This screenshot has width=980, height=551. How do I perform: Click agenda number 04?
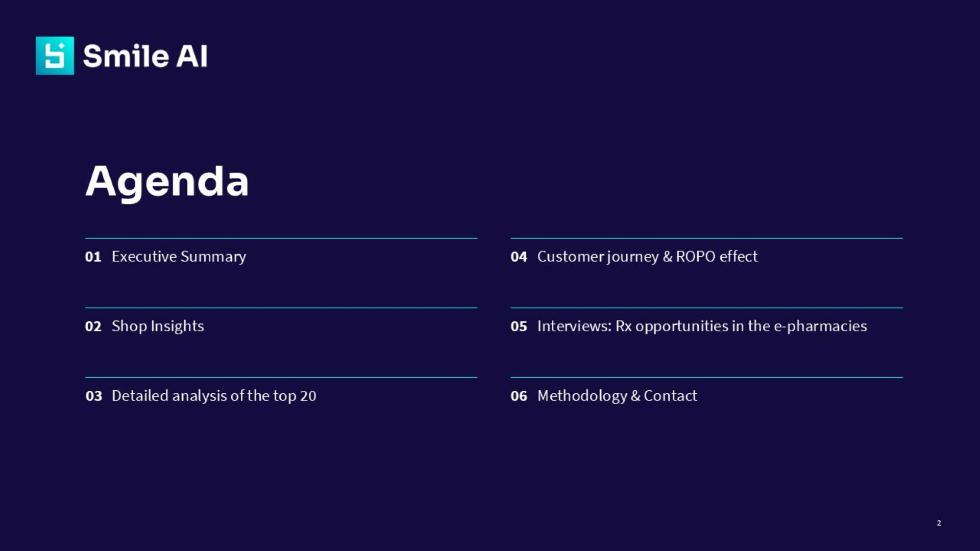pyautogui.click(x=519, y=257)
